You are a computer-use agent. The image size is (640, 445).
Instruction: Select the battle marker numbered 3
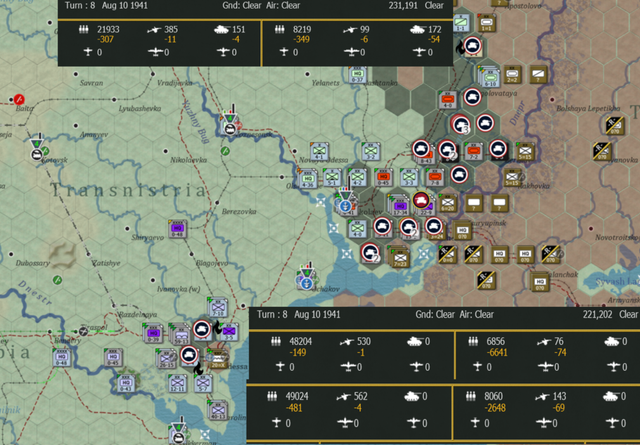pyautogui.click(x=460, y=124)
